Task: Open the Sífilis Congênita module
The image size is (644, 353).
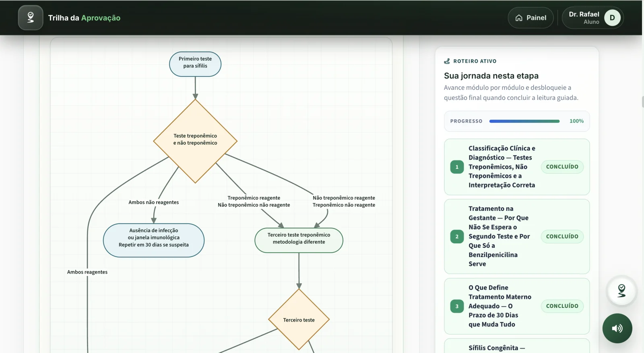Action: [x=517, y=347]
